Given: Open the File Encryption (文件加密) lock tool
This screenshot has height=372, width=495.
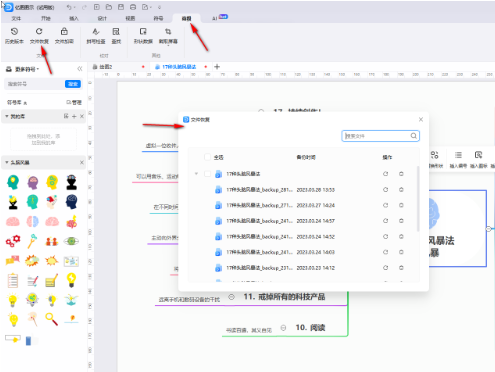Looking at the screenshot, I should coord(64,36).
